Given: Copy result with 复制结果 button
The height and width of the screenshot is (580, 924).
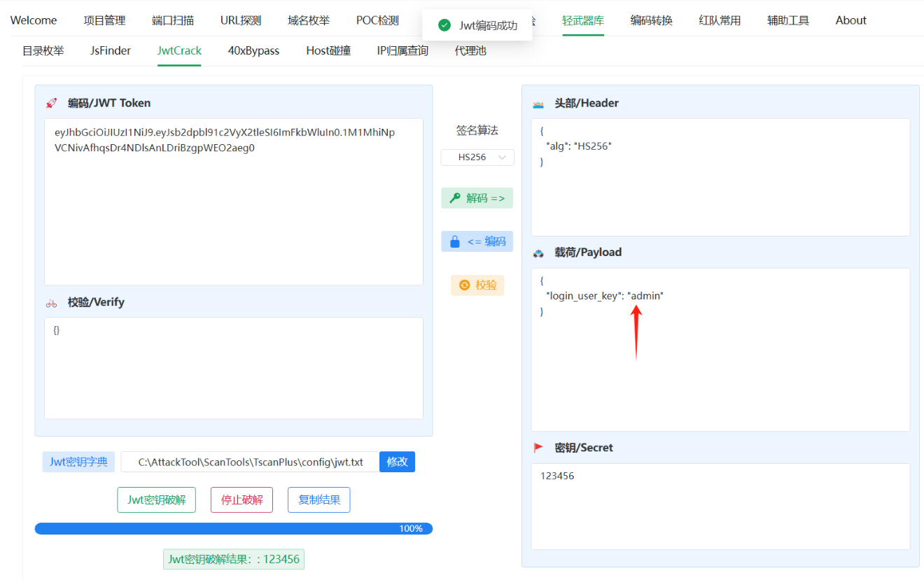Looking at the screenshot, I should [319, 500].
